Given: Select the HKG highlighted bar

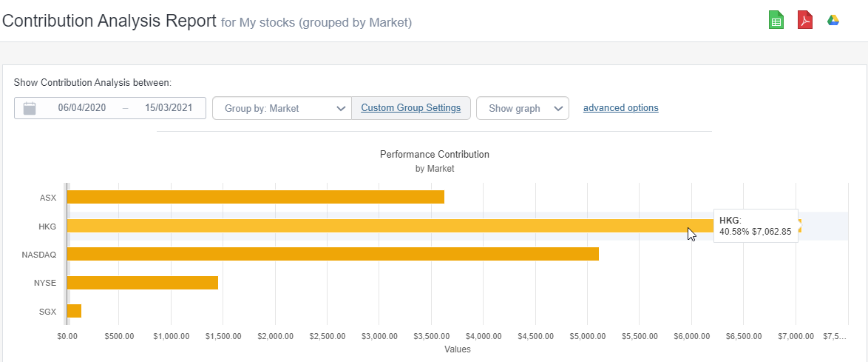Looking at the screenshot, I should 370,226.
